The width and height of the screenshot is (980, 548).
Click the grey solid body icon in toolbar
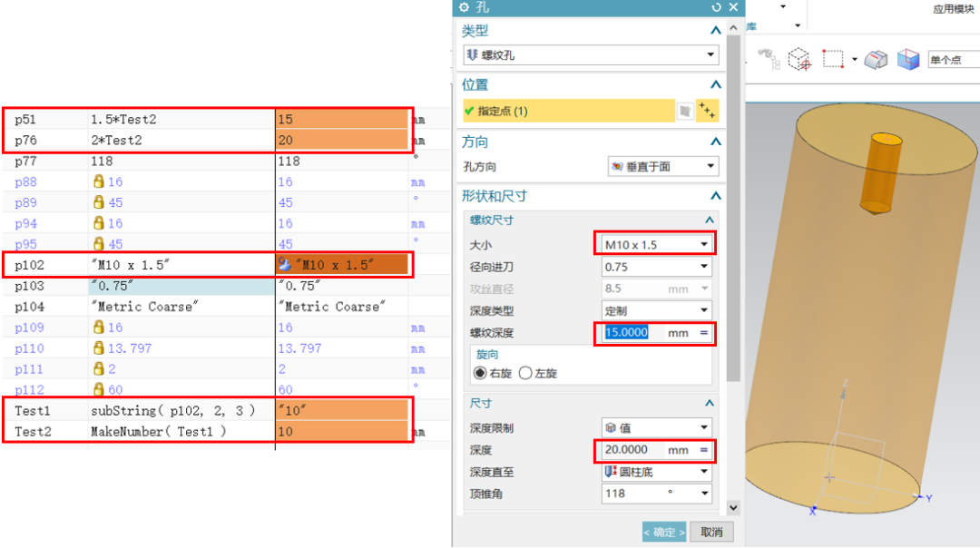pos(876,60)
